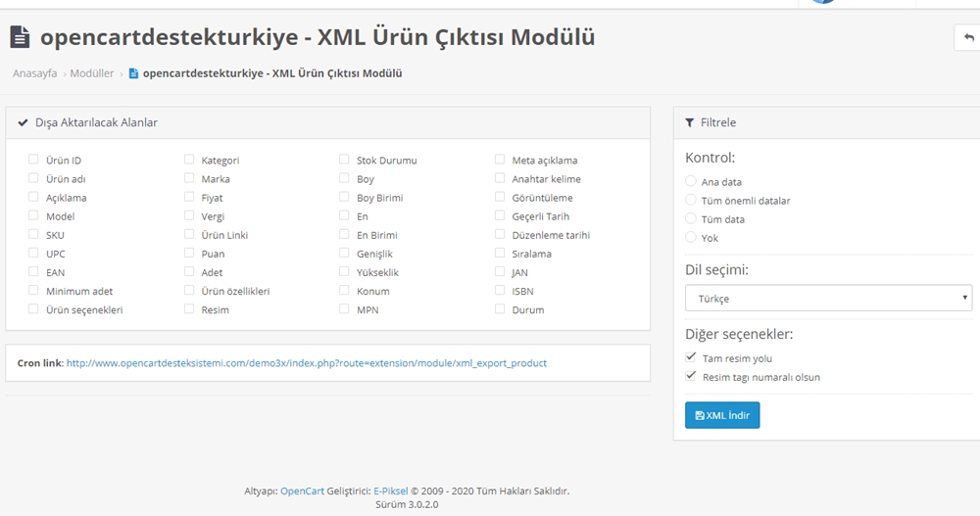Enable the Boy checkbox

344,178
